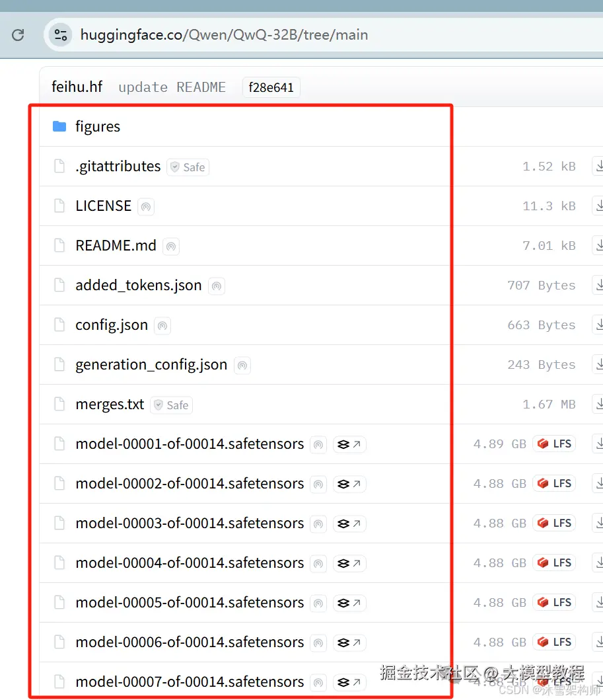Open model-00001-of-00014.safetensors
Screen dimensions: 603x700
[x=190, y=444]
